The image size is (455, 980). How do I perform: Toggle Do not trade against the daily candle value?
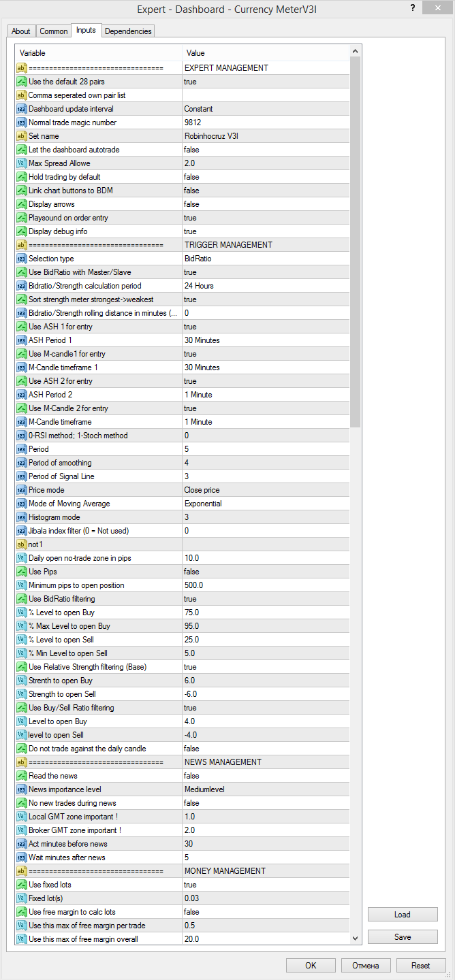click(266, 749)
